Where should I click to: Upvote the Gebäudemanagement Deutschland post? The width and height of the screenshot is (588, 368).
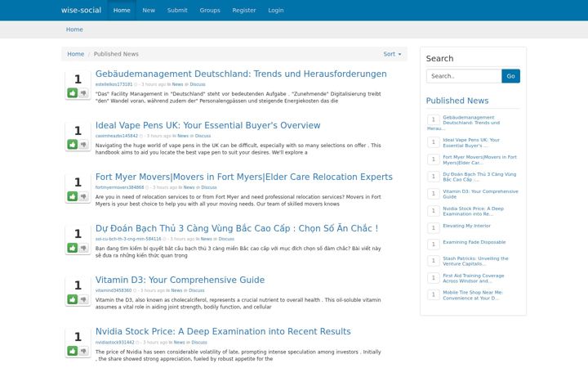click(73, 92)
